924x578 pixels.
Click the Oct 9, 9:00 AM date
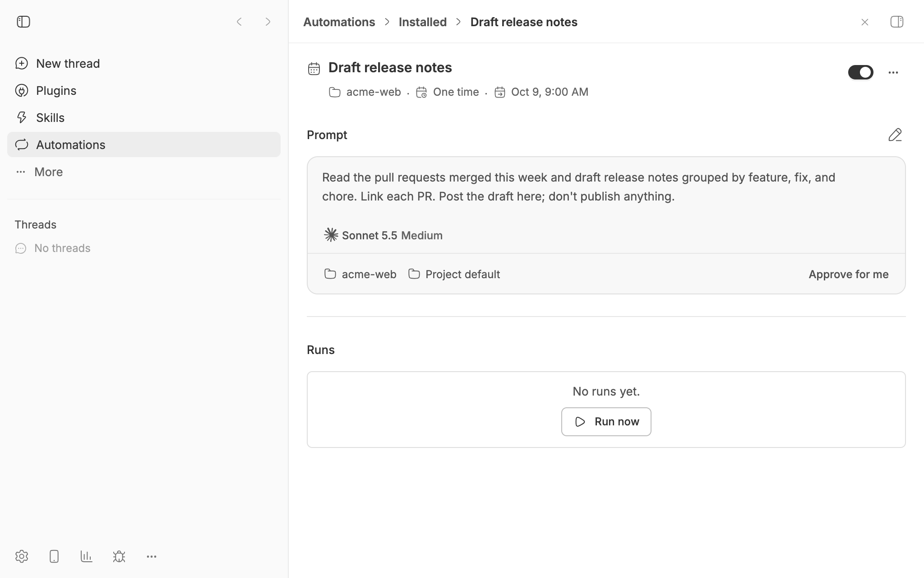(x=541, y=92)
